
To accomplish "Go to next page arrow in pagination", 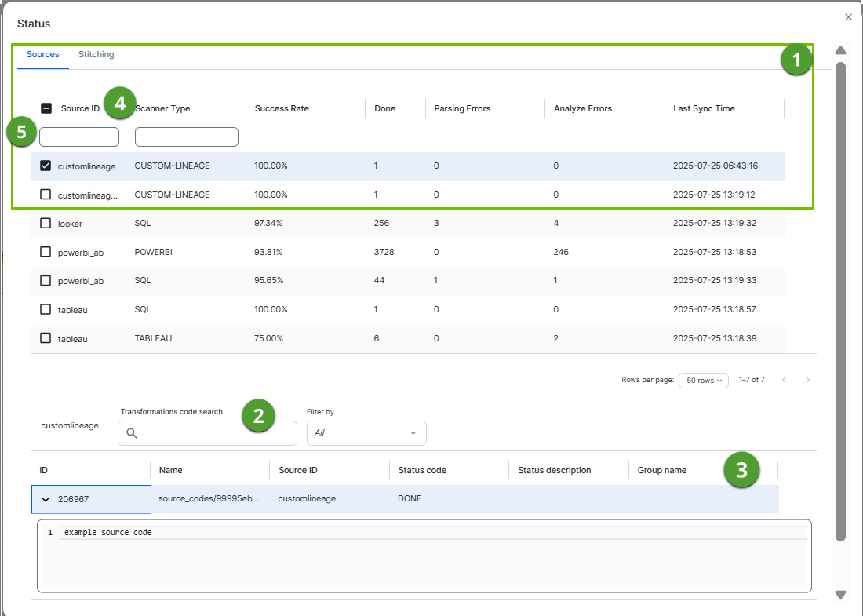I will pyautogui.click(x=807, y=380).
